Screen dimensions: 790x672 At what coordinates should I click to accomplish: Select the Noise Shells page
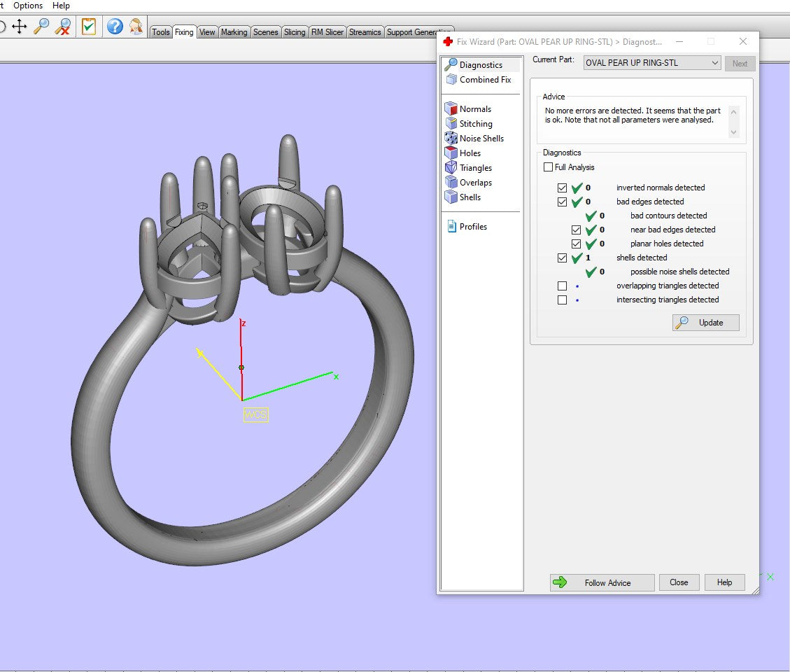[x=451, y=138]
